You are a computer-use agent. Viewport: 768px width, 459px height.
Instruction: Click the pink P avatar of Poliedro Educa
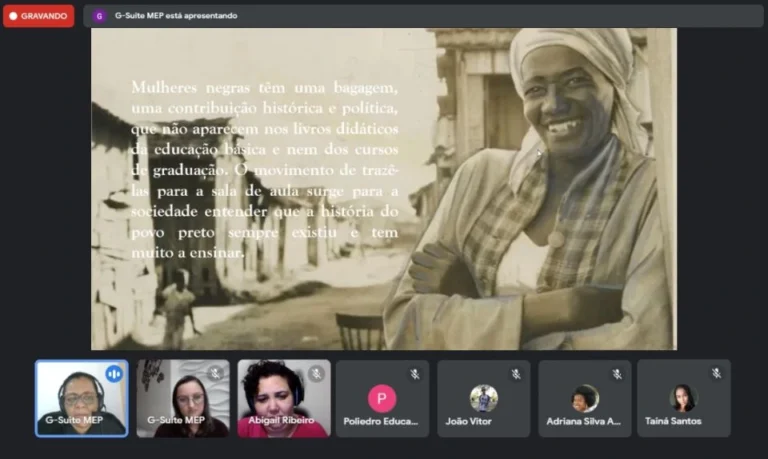coord(382,398)
